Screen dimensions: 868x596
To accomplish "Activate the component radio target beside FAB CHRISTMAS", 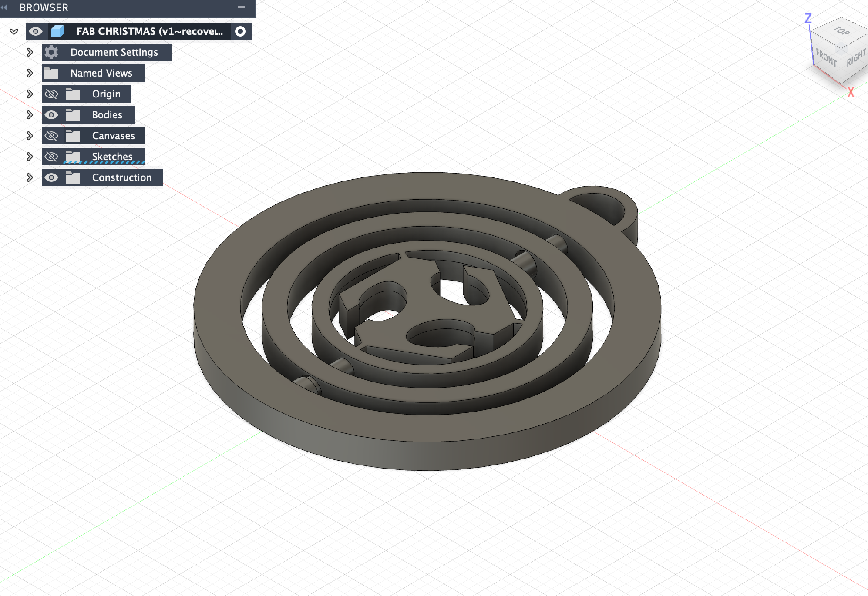I will click(x=239, y=31).
